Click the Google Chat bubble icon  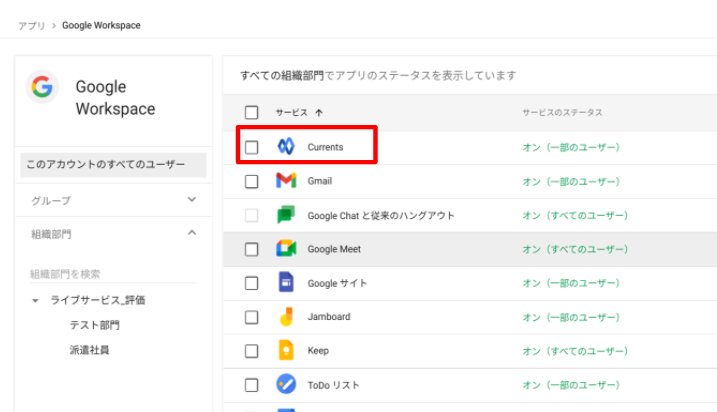[286, 214]
